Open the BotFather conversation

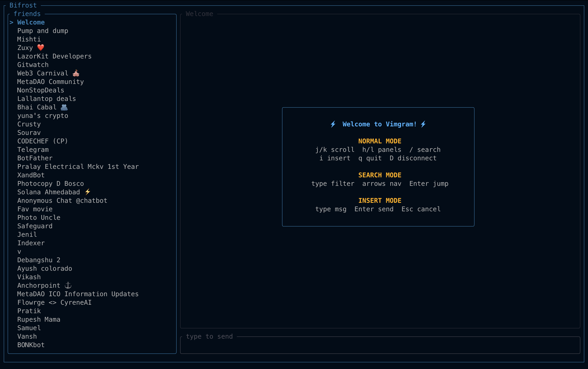coord(35,158)
